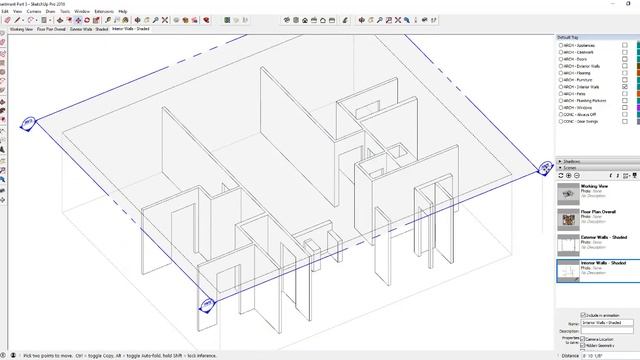Toggle visibility of ARCH - Exterior Walls layer
The width and height of the screenshot is (640, 360).
pyautogui.click(x=624, y=66)
